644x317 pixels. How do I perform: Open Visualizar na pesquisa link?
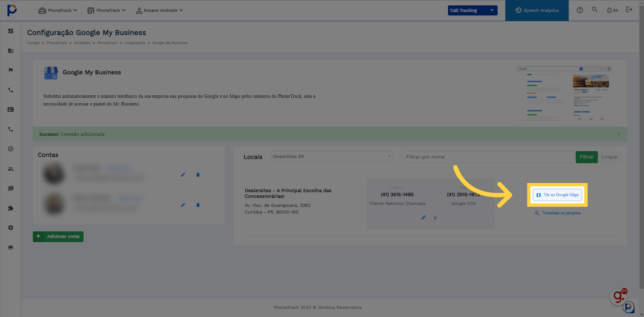[x=557, y=213]
